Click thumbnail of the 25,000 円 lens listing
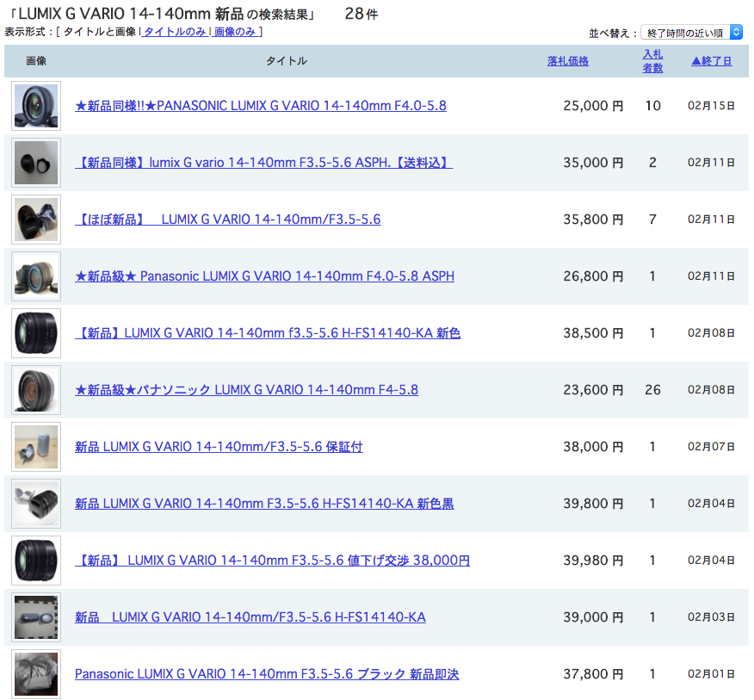Screen dimensions: 754x700 (36, 106)
